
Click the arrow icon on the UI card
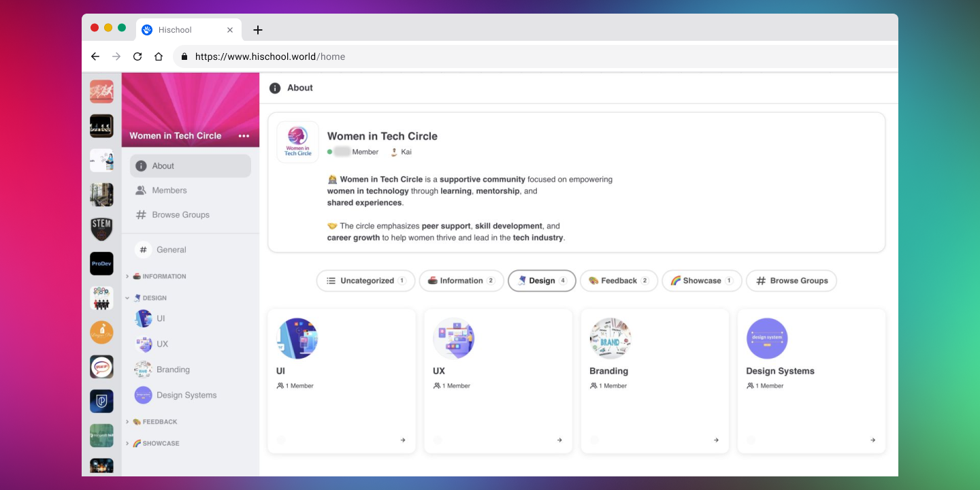click(x=403, y=440)
